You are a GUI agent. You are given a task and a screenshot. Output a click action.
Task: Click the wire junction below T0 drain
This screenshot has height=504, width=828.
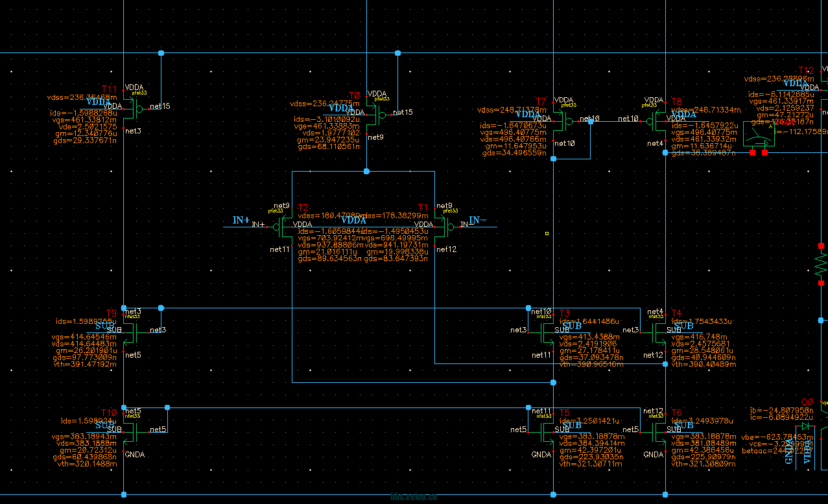(x=366, y=172)
